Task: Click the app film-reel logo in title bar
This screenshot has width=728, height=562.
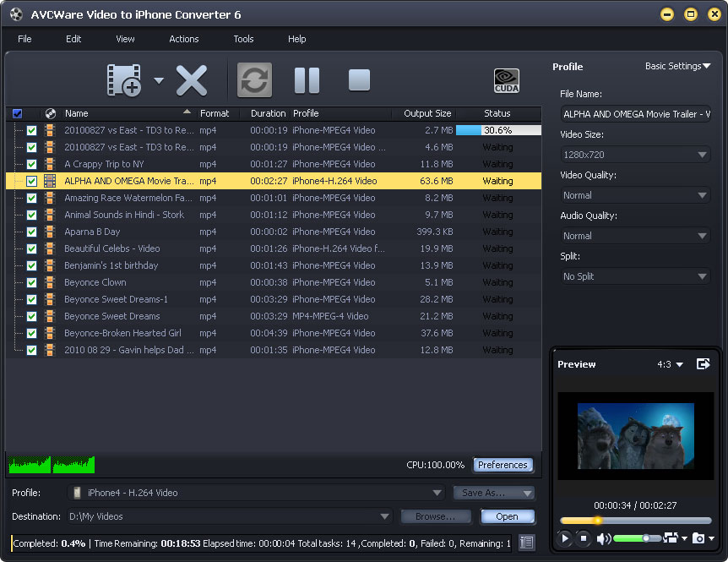Action: coord(16,14)
